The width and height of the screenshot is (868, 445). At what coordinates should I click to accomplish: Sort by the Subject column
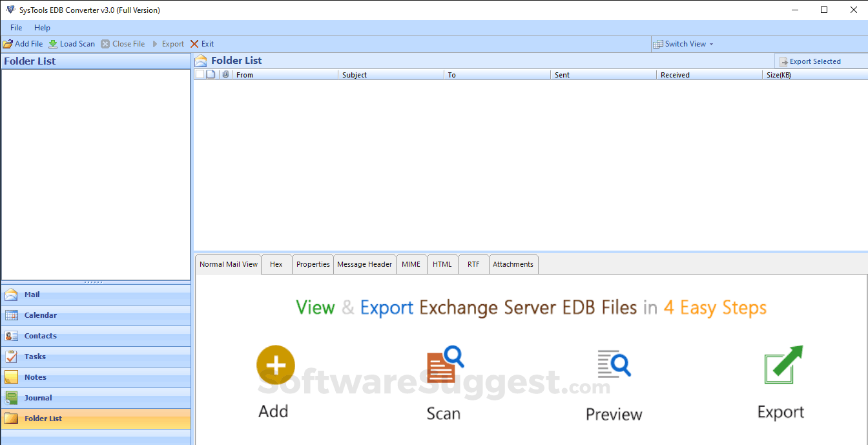[391, 75]
